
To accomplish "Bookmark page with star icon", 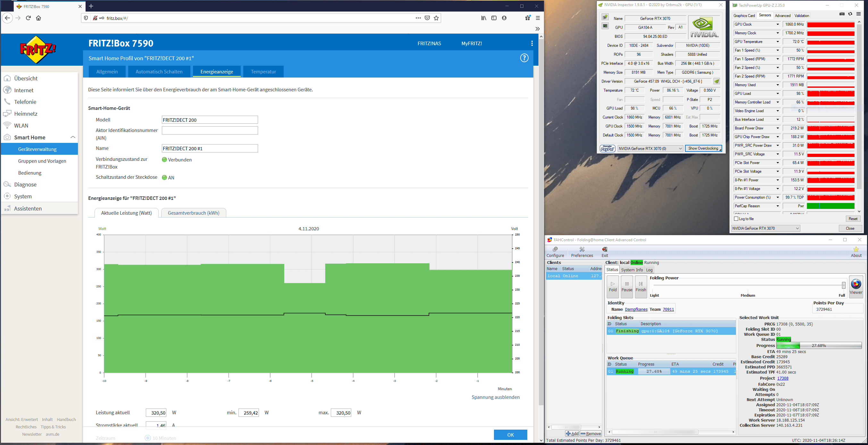I will pyautogui.click(x=436, y=18).
